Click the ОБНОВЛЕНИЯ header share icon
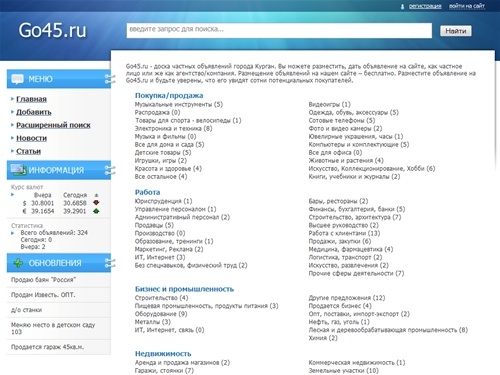Screen dimensions: 500x375 110,263
